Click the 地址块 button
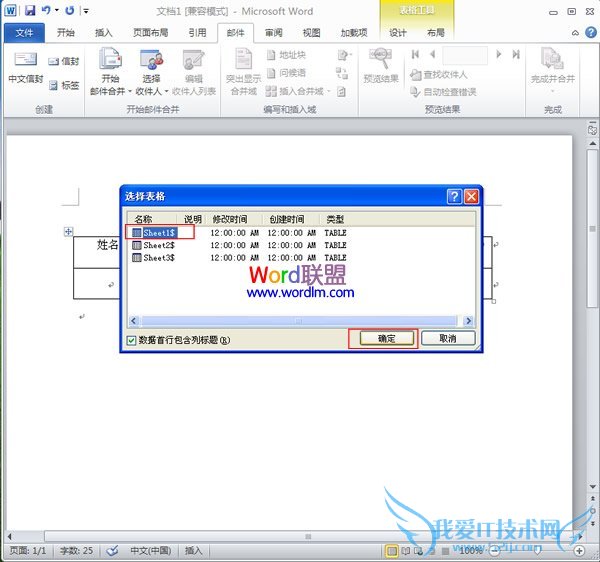600x562 pixels. (286, 55)
